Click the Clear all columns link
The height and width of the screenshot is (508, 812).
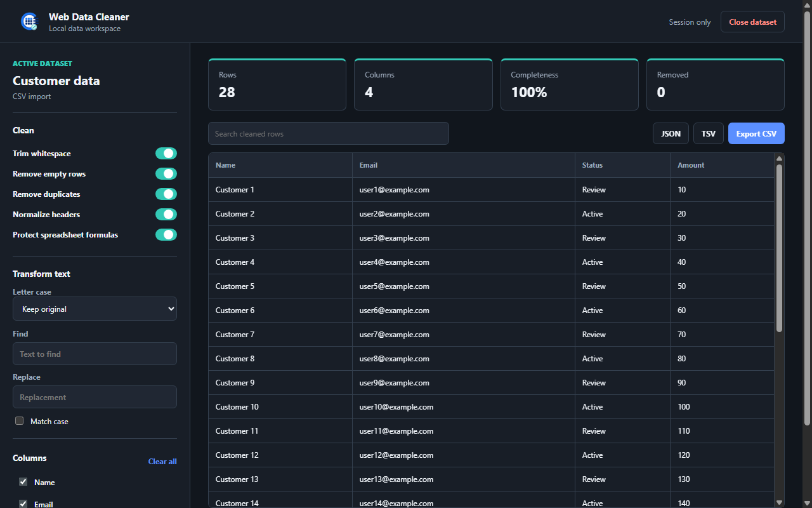click(x=162, y=462)
